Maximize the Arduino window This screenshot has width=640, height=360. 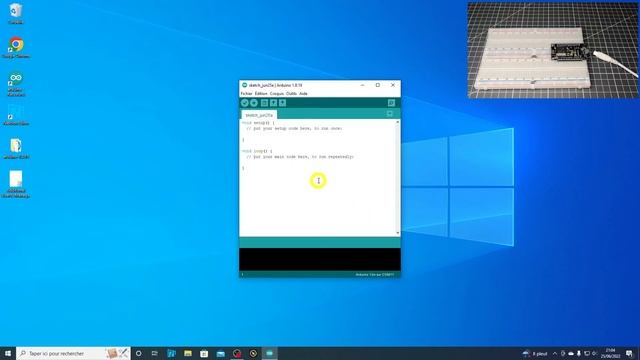pyautogui.click(x=378, y=85)
